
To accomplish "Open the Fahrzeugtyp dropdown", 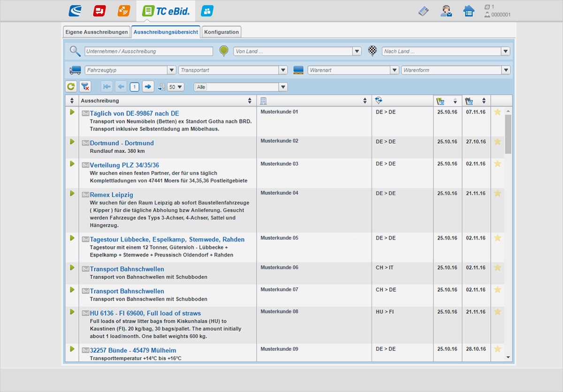I will [x=171, y=70].
